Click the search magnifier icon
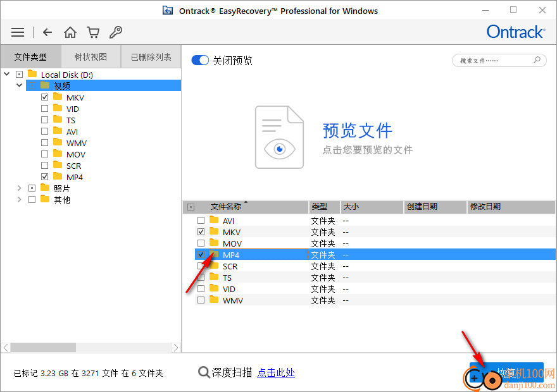Viewport: 557px width, 392px height. [537, 60]
